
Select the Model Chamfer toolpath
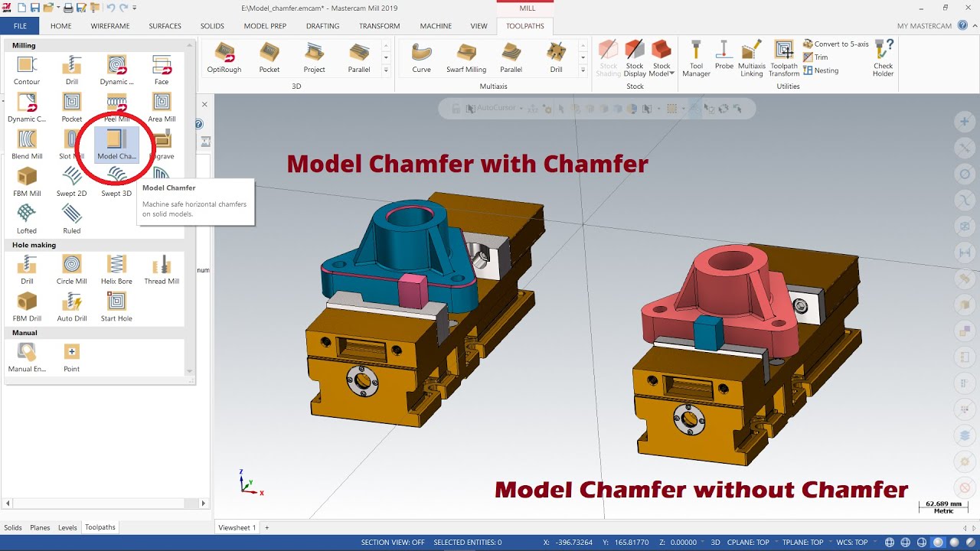[x=116, y=145]
